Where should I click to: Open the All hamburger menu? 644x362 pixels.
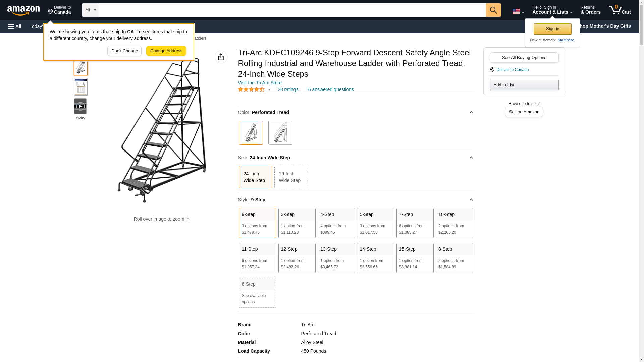click(x=15, y=26)
